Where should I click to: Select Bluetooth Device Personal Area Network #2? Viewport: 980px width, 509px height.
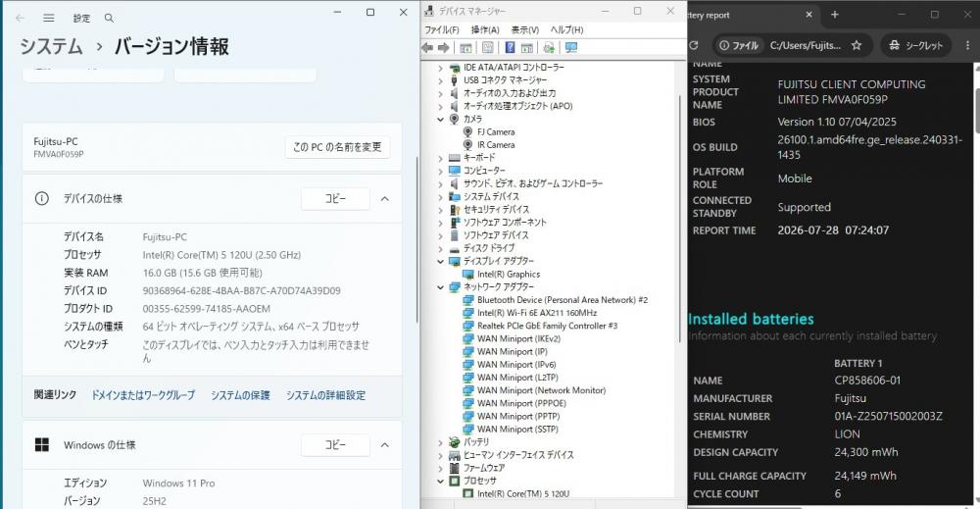coord(562,299)
